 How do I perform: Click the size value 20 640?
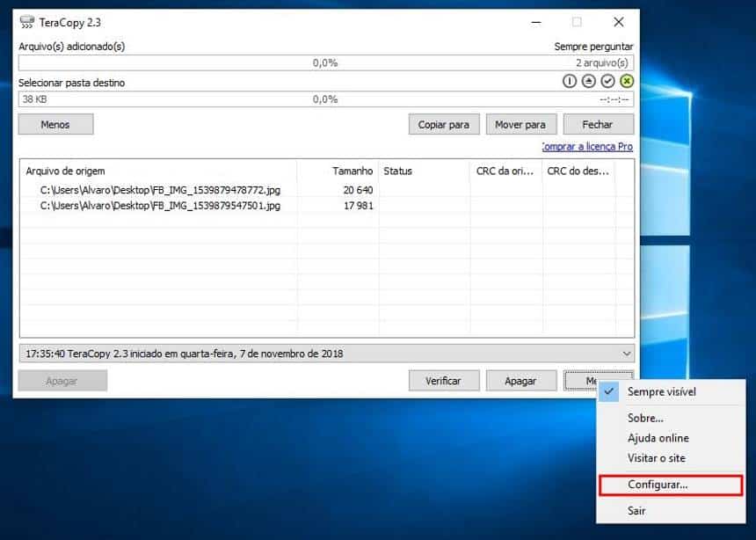359,190
